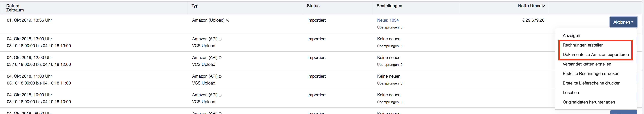Toggle the Aktionen dropdown button
The width and height of the screenshot is (644, 114).
(623, 22)
